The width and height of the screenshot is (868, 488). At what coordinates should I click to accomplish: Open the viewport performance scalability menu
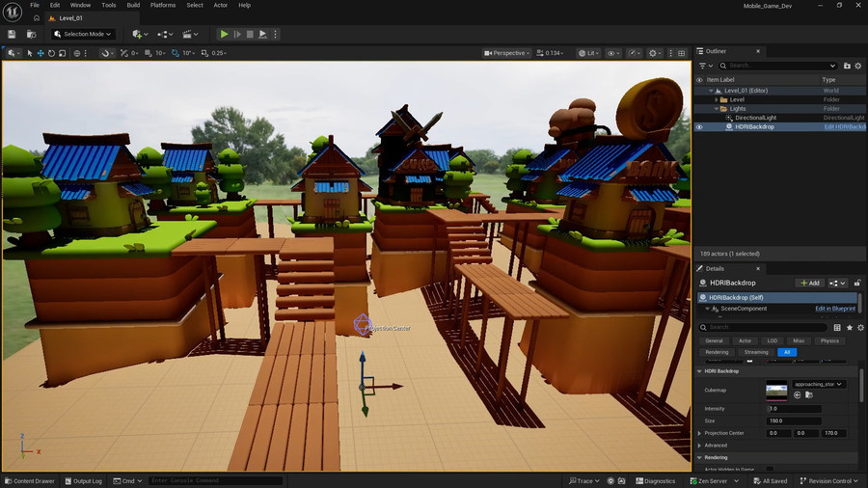(x=635, y=53)
